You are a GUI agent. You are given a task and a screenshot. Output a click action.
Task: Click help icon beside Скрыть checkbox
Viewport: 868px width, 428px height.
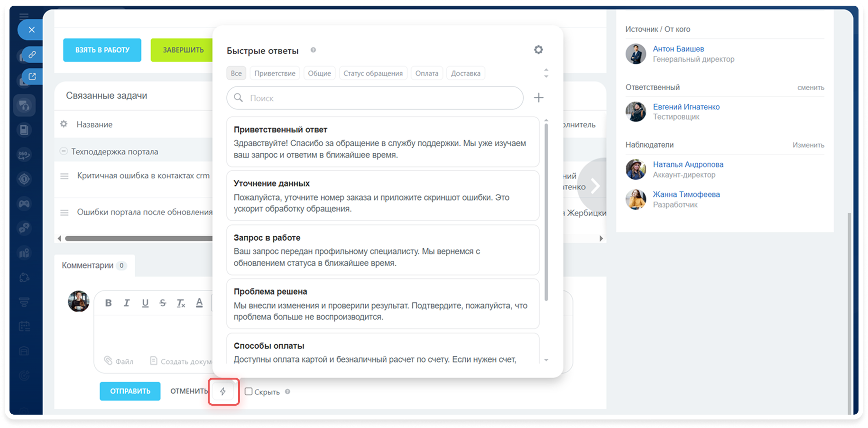(x=287, y=392)
